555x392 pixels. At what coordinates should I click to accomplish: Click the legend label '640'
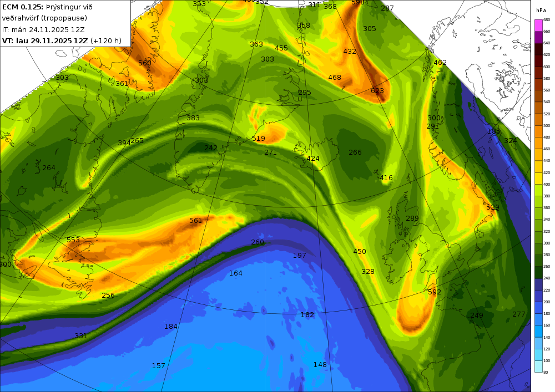point(547,43)
